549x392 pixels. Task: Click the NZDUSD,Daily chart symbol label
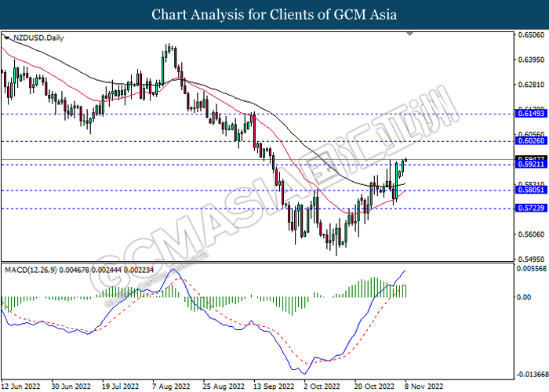[38, 38]
